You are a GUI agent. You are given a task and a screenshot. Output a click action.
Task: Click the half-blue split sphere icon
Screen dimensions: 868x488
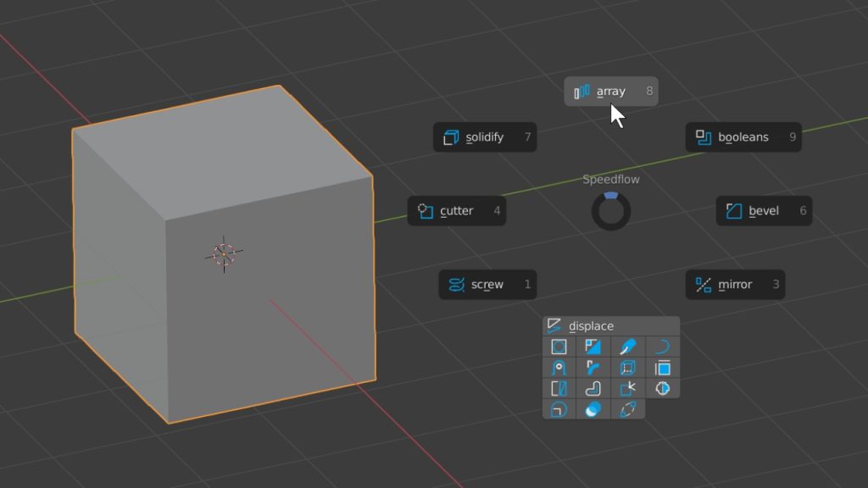(x=663, y=389)
